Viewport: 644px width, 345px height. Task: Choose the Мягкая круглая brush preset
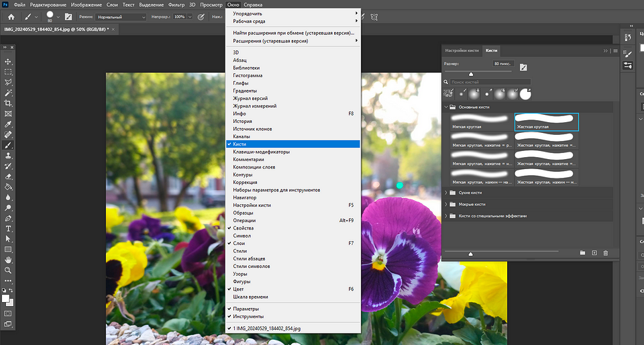pos(479,121)
